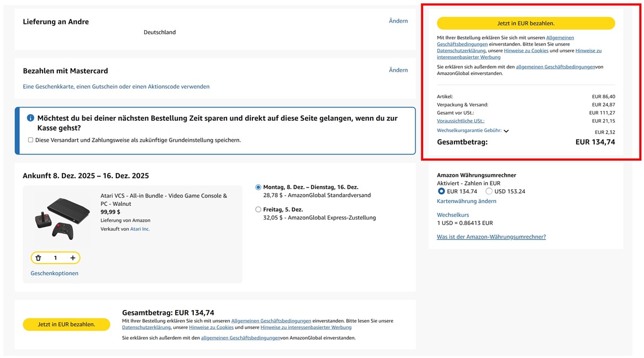Select AmazonGlobal Standardversand delivery option
This screenshot has width=644, height=358.
(258, 188)
